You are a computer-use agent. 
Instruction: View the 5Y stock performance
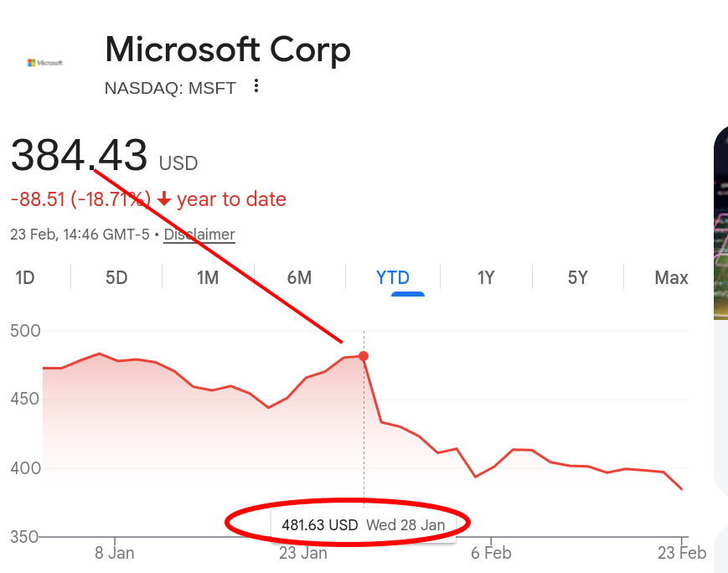point(577,277)
